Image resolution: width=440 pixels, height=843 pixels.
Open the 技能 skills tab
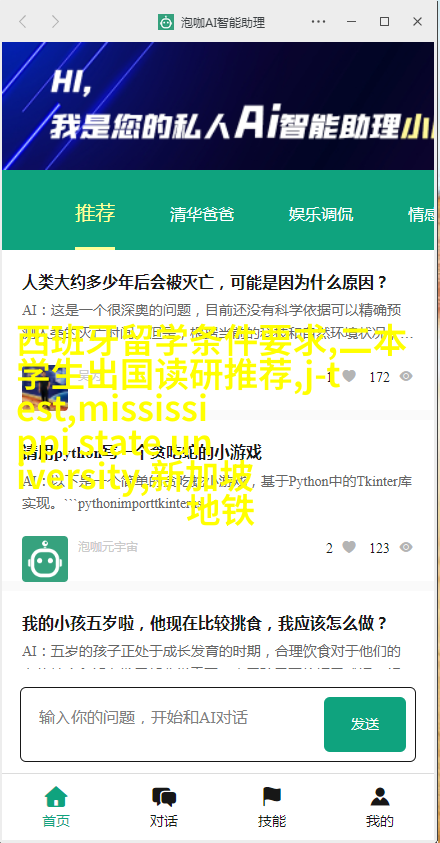(272, 807)
